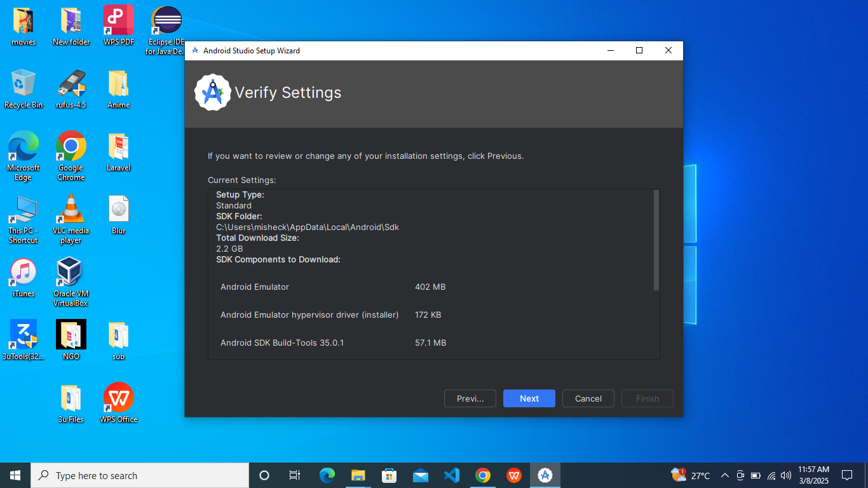Image resolution: width=868 pixels, height=488 pixels.
Task: Maximize the Setup Wizard window
Action: pos(639,51)
